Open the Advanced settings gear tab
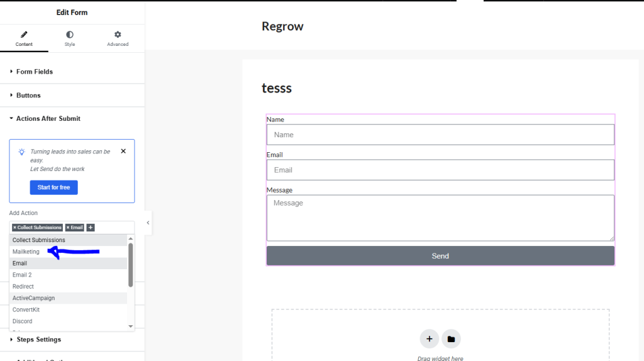This screenshot has width=644, height=361. tap(118, 35)
